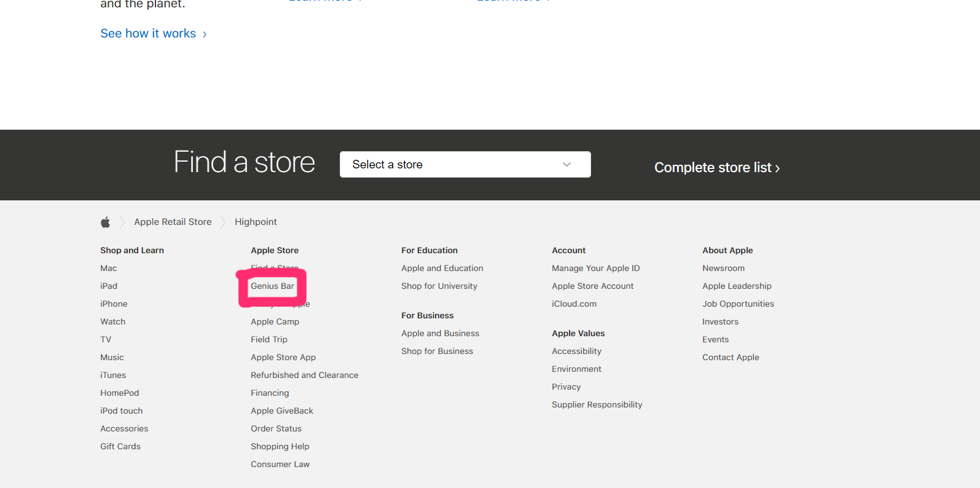Image resolution: width=980 pixels, height=488 pixels.
Task: Visit the Shop for Business link
Action: tap(437, 351)
